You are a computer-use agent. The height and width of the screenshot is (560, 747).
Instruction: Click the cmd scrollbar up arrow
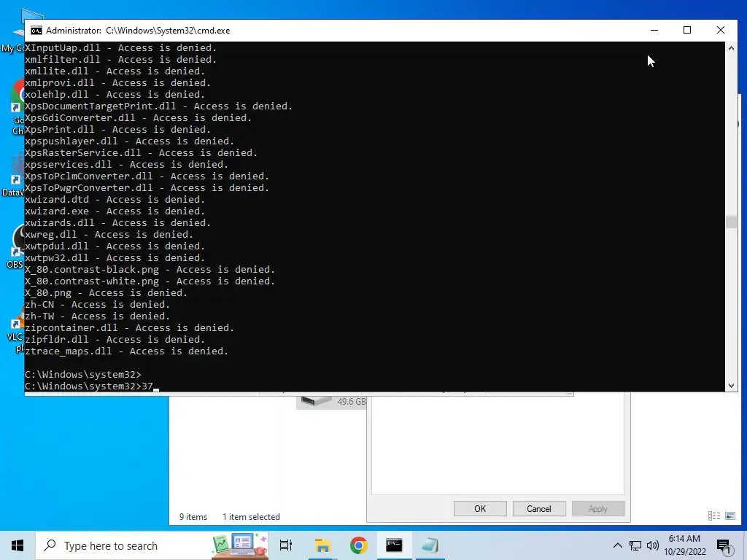[731, 48]
